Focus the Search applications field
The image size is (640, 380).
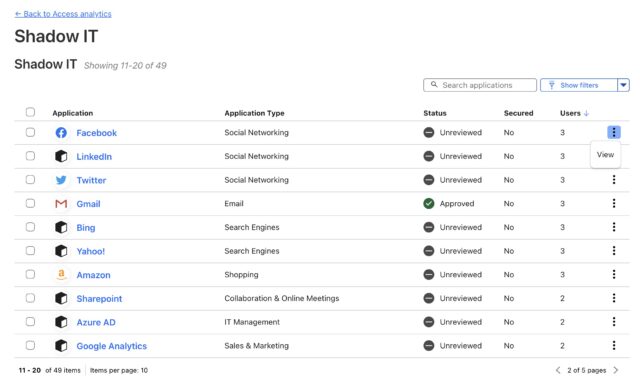(x=480, y=85)
